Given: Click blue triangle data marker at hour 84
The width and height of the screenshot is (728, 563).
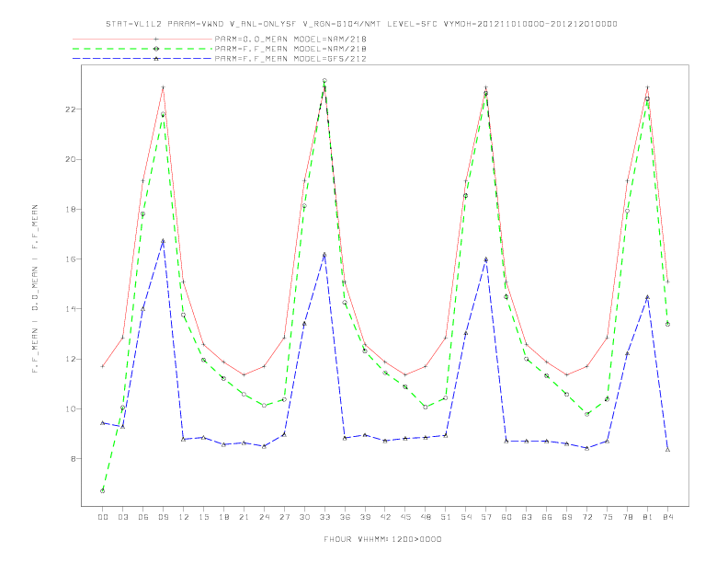Looking at the screenshot, I should click(667, 450).
